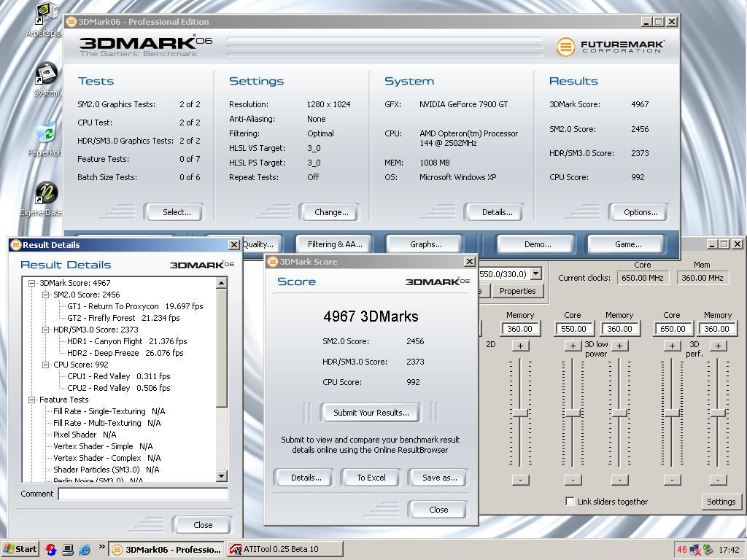Click the Options... results button

[x=638, y=212]
